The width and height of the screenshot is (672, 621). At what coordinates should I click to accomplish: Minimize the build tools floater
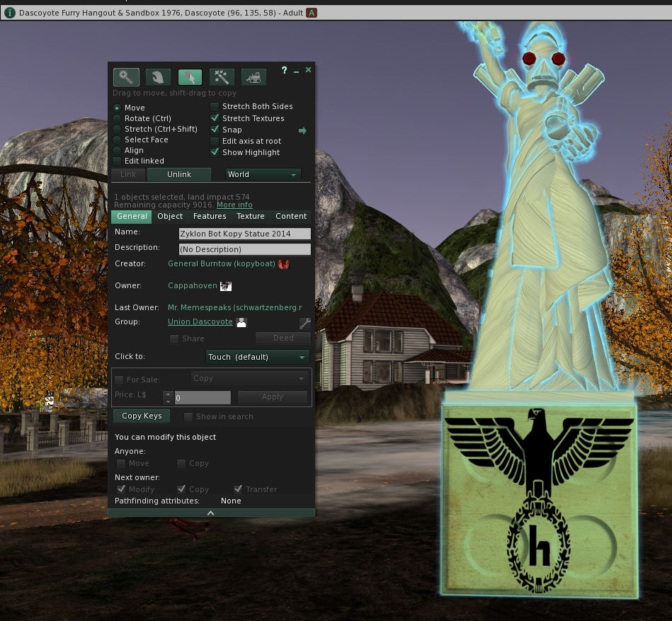296,71
